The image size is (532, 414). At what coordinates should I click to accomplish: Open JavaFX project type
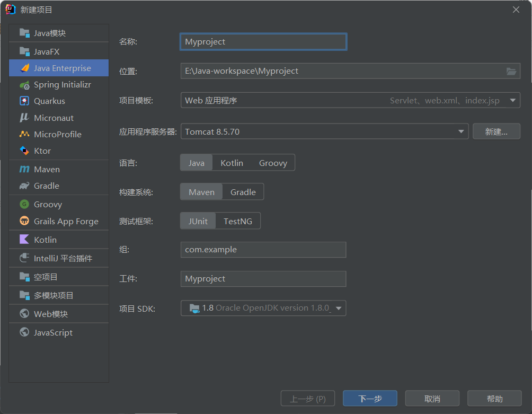59,51
